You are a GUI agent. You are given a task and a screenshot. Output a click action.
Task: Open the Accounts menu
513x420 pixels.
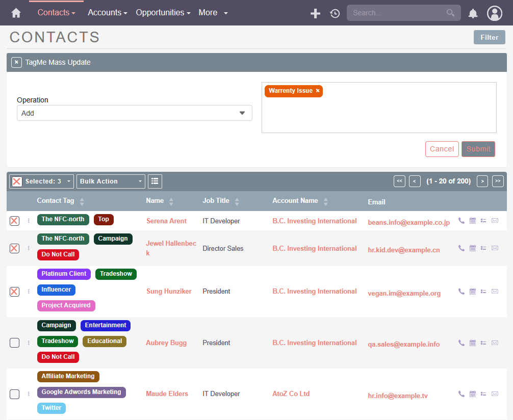click(107, 12)
